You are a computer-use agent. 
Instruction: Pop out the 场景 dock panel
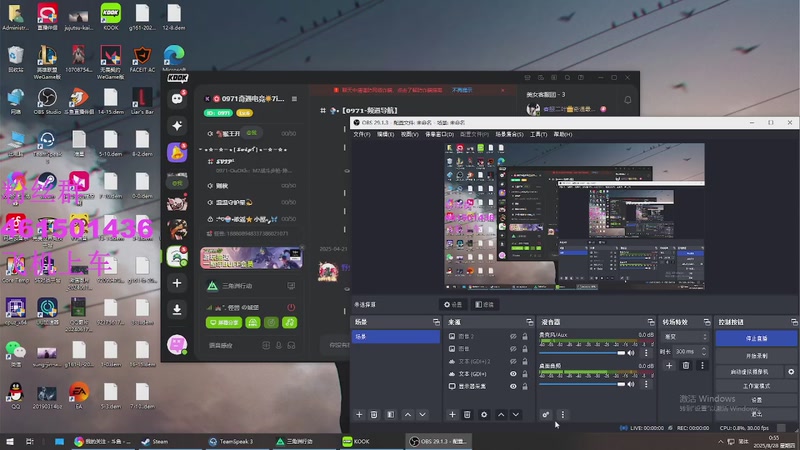(436, 322)
